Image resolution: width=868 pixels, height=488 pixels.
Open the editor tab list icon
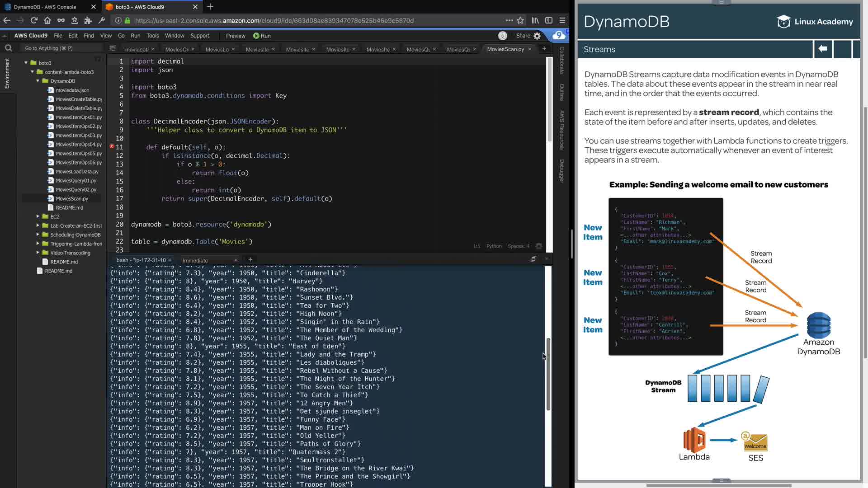tap(113, 49)
